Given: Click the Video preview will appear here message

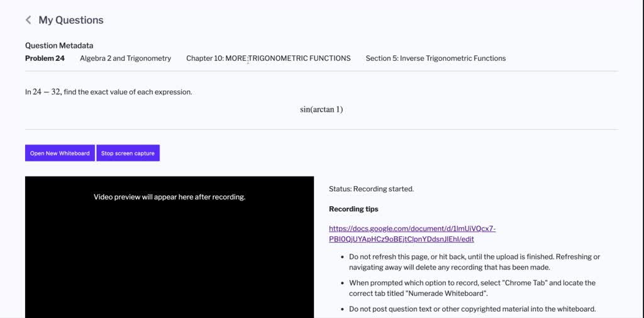Looking at the screenshot, I should point(169,197).
